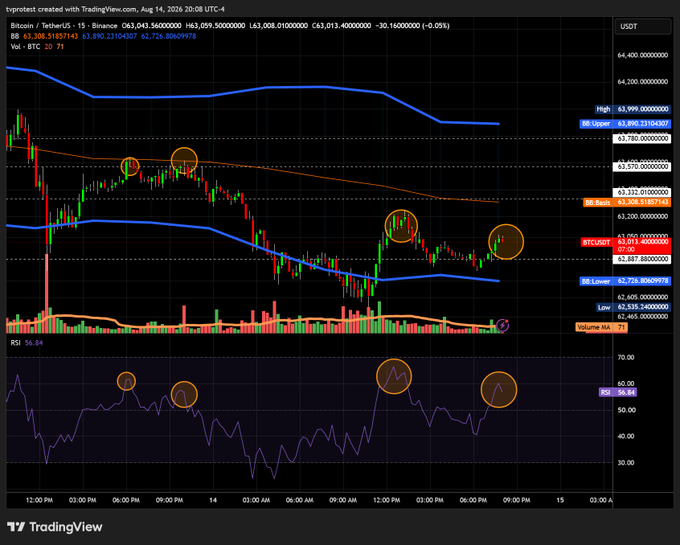Click the 09:00 AM time axis label
This screenshot has height=545, width=680.
(x=343, y=500)
